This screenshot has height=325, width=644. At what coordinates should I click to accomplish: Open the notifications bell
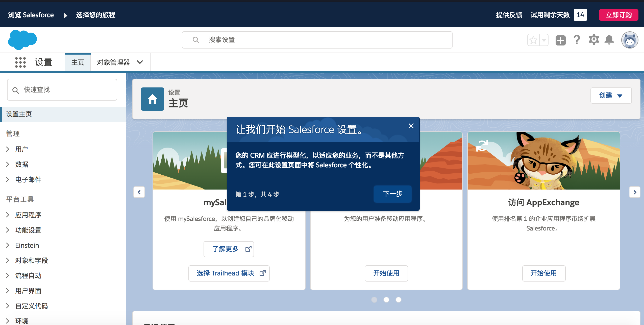tap(609, 40)
